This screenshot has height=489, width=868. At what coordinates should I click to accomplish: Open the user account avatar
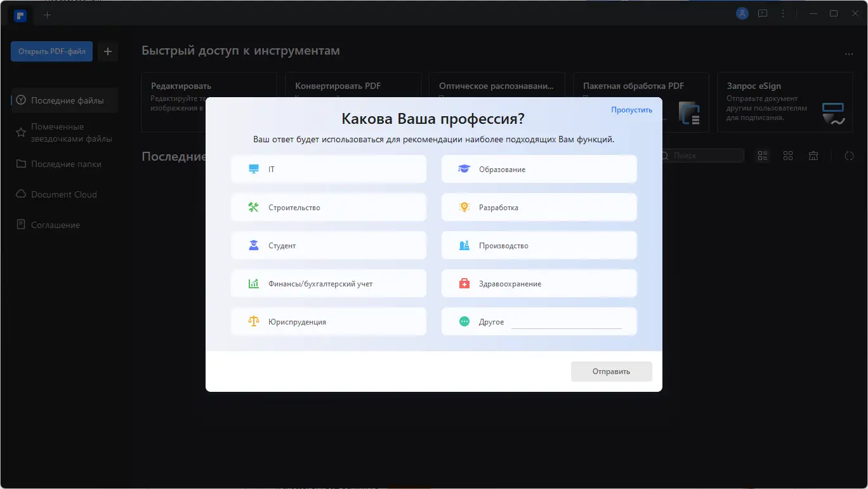click(742, 13)
